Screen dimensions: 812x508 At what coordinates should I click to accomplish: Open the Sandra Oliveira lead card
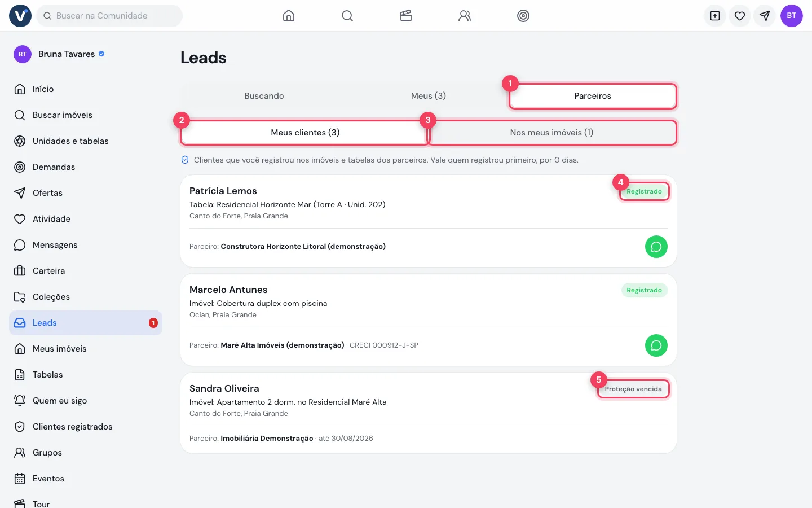[429, 413]
